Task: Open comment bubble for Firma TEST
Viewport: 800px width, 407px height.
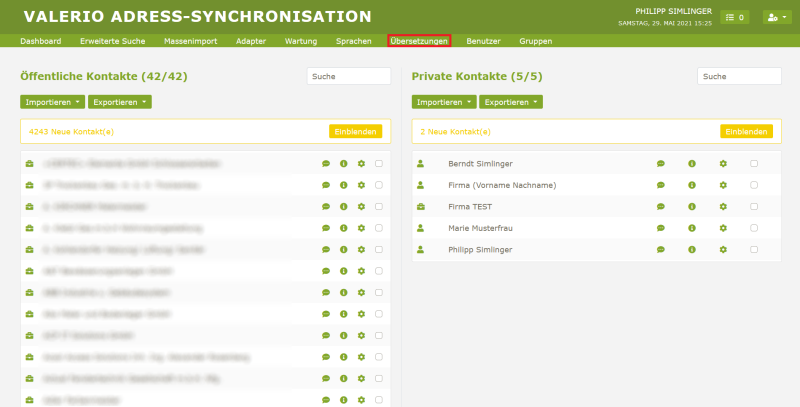Action: [x=661, y=207]
